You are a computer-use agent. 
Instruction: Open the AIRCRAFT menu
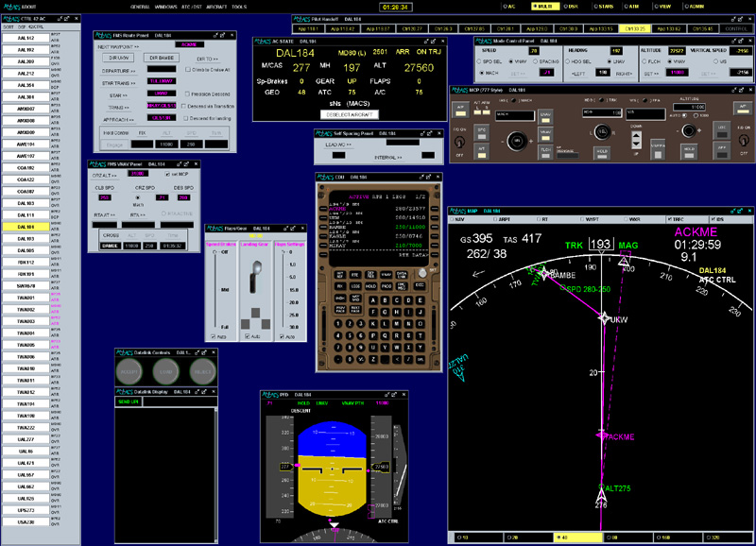pos(215,6)
